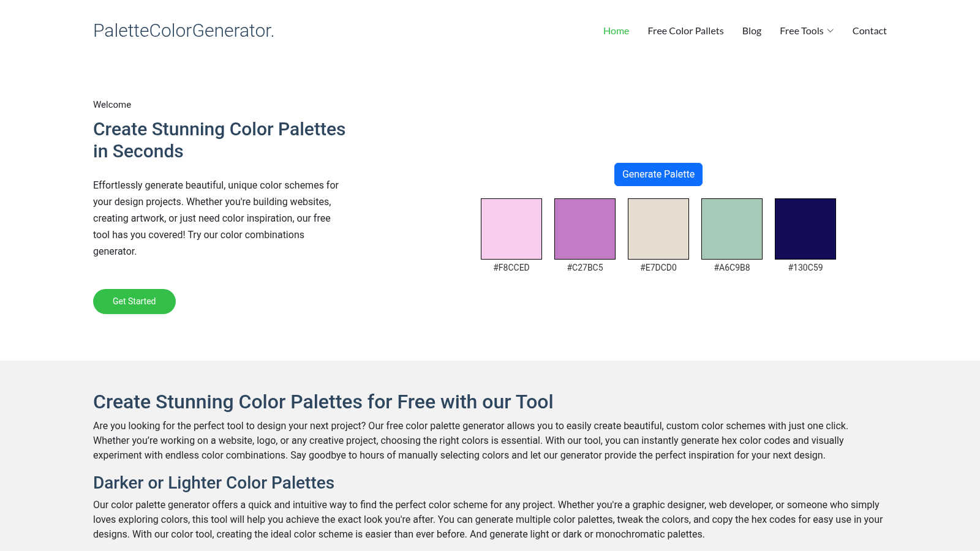Select the dark navy #130C59 swatch
The image size is (980, 551).
[x=805, y=229]
